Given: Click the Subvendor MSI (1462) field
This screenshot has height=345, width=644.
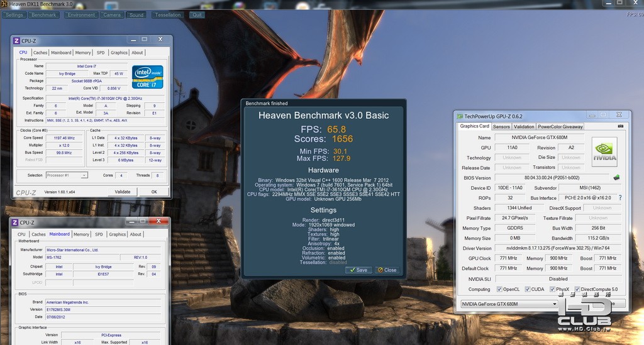Looking at the screenshot, I should 590,188.
